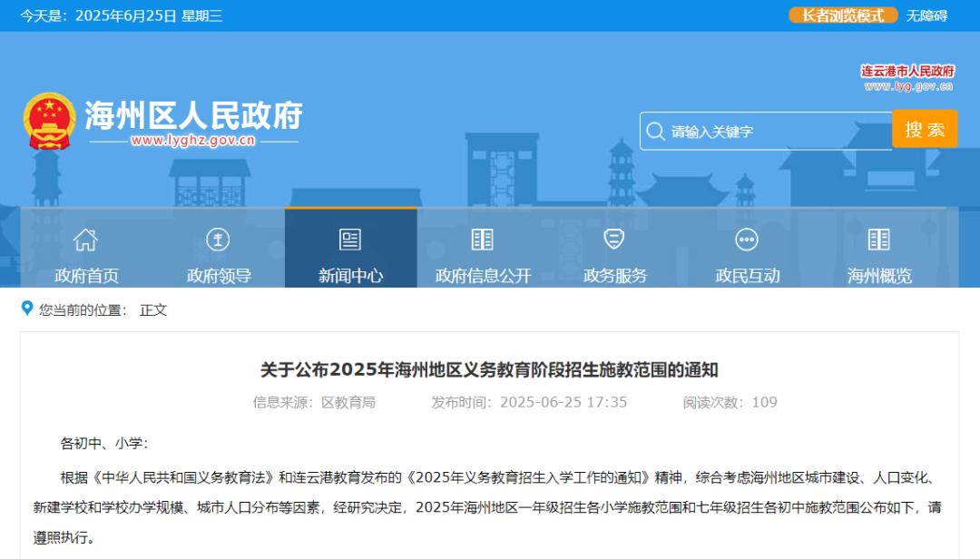Click 海州区人民政府 site title

pyautogui.click(x=193, y=115)
